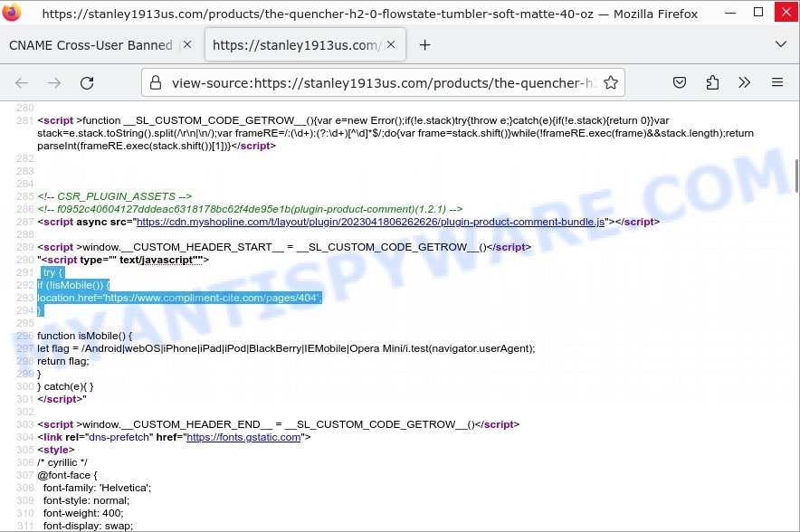Click the vertical scrollbar thumb
800x532 pixels.
tap(796, 176)
